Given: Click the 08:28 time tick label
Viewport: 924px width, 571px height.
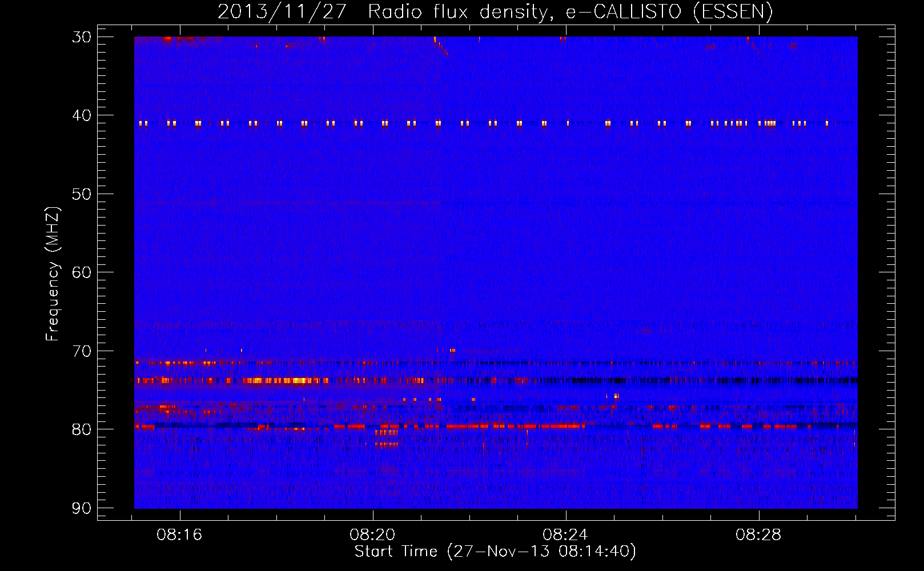Looking at the screenshot, I should [x=758, y=535].
